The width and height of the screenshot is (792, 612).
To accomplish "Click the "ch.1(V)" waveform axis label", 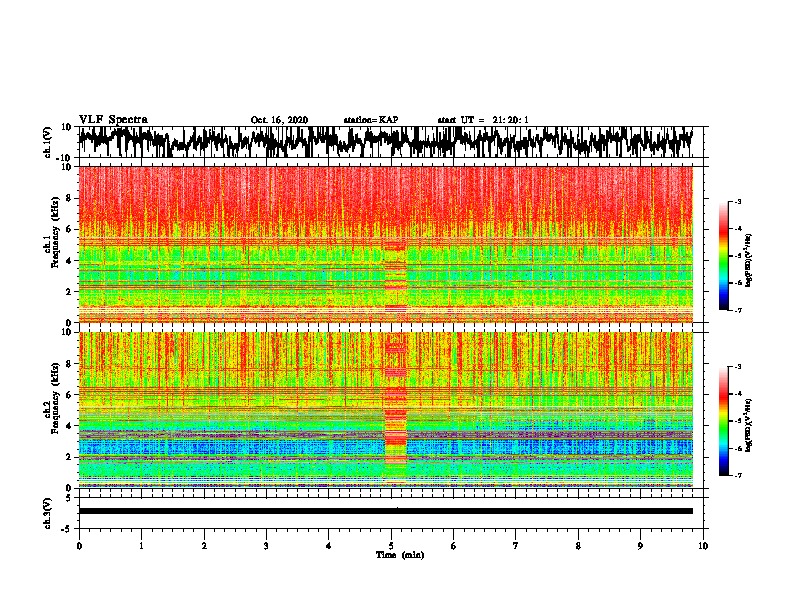I will coord(49,142).
